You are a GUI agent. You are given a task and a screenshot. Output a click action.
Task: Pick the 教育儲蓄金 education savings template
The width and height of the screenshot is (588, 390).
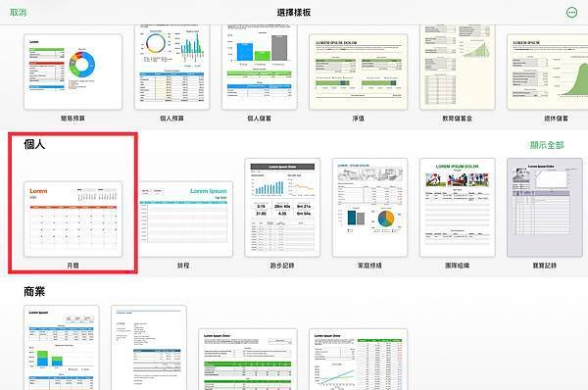pyautogui.click(x=457, y=68)
